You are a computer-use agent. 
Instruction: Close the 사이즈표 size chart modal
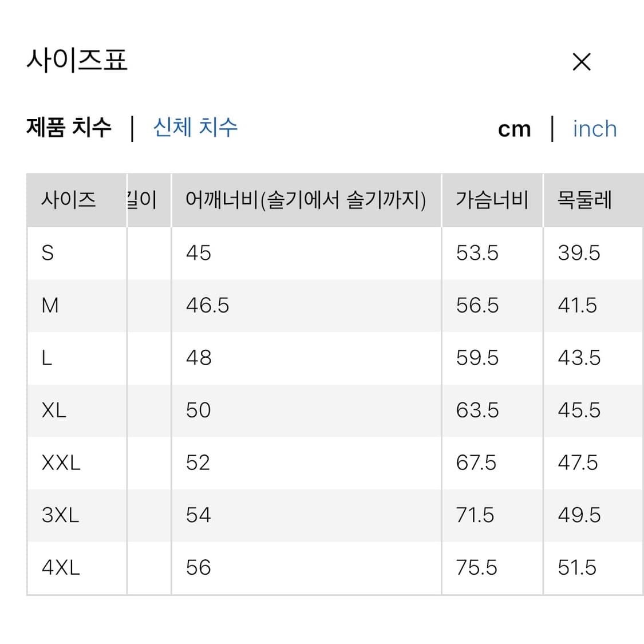tap(582, 61)
